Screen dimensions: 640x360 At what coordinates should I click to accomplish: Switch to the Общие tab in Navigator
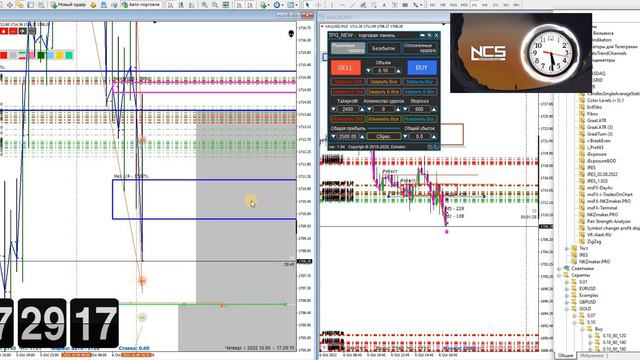tap(565, 356)
